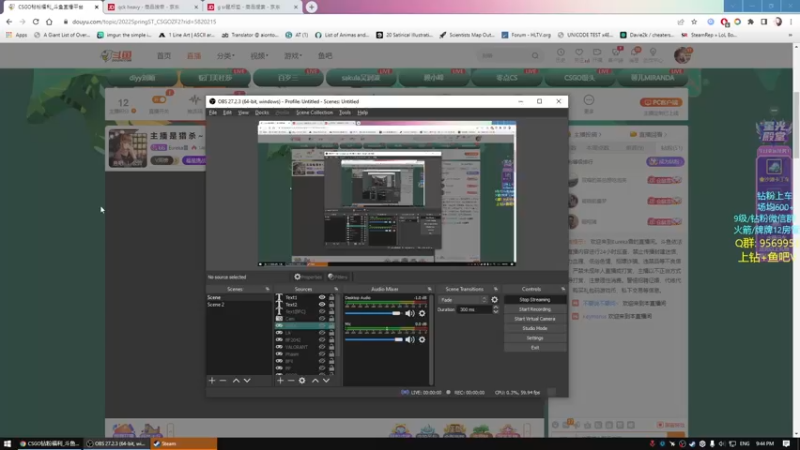
Task: Remove selected scene with minus icon
Action: (x=223, y=381)
